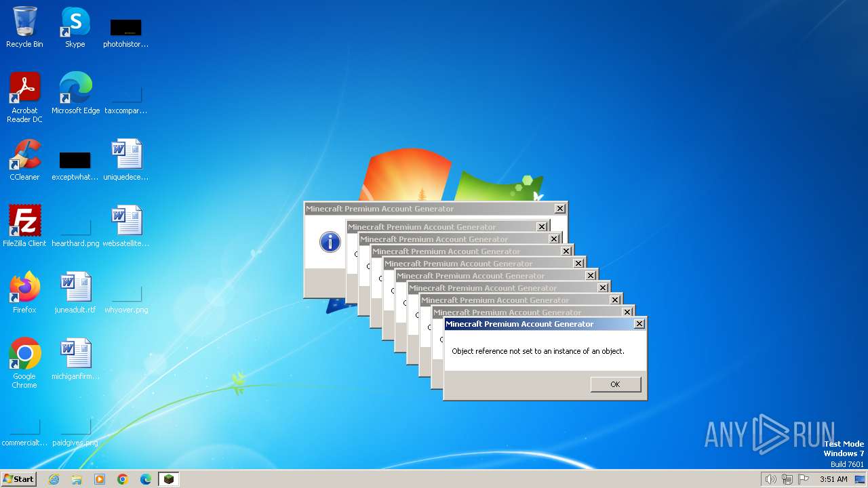Open the Start menu
This screenshot has height=488, width=868.
coord(19,479)
